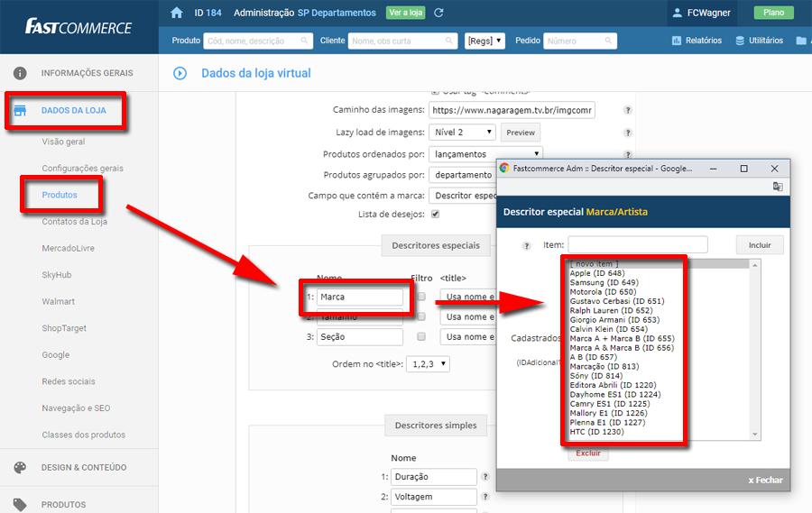
Task: Click the translate icon in popup window
Action: (x=778, y=187)
